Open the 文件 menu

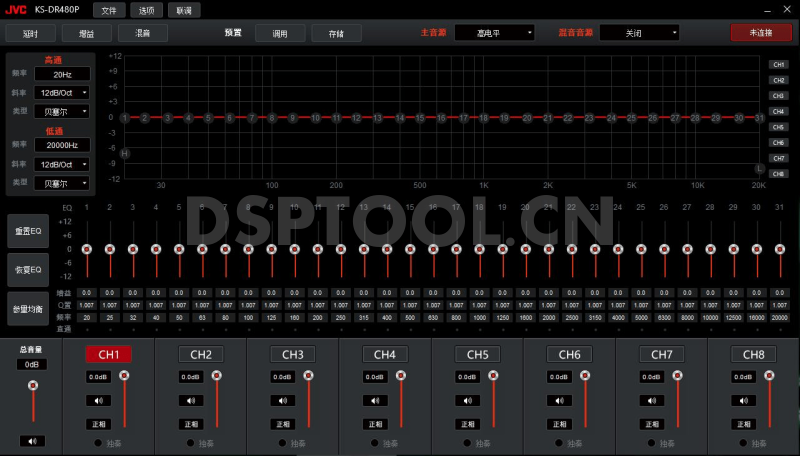(109, 10)
